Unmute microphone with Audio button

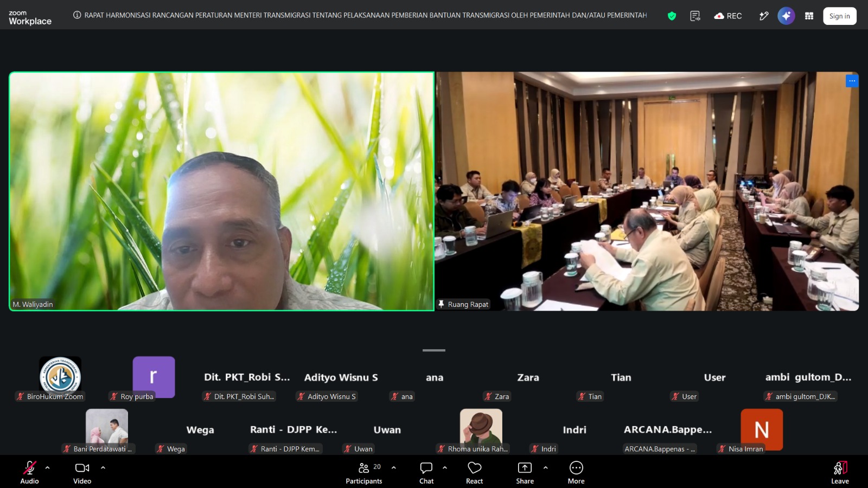29,473
